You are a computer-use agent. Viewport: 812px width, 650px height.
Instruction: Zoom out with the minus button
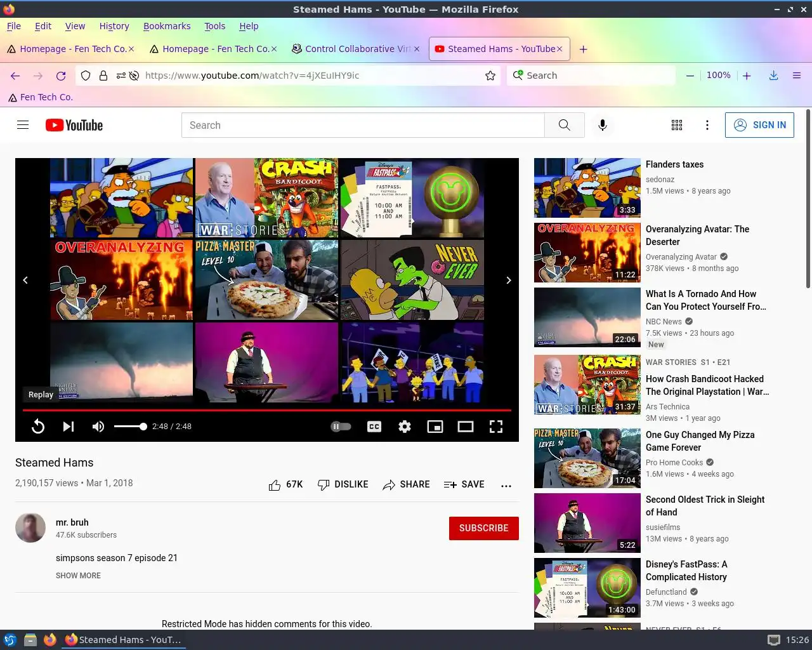pos(690,76)
